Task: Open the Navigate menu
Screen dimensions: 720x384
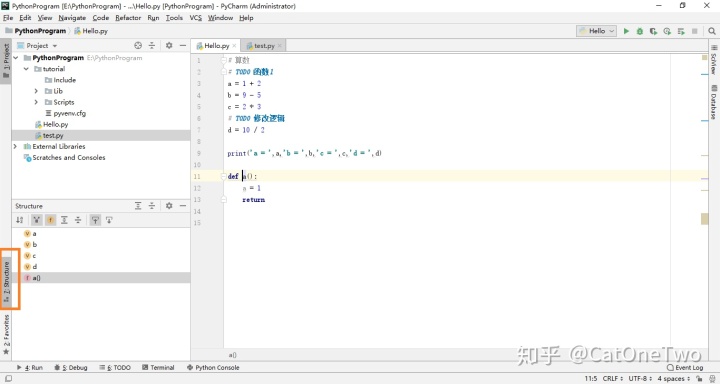Action: coord(72,18)
